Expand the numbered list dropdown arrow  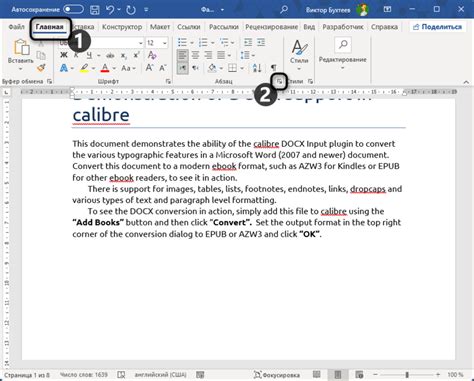[x=213, y=43]
